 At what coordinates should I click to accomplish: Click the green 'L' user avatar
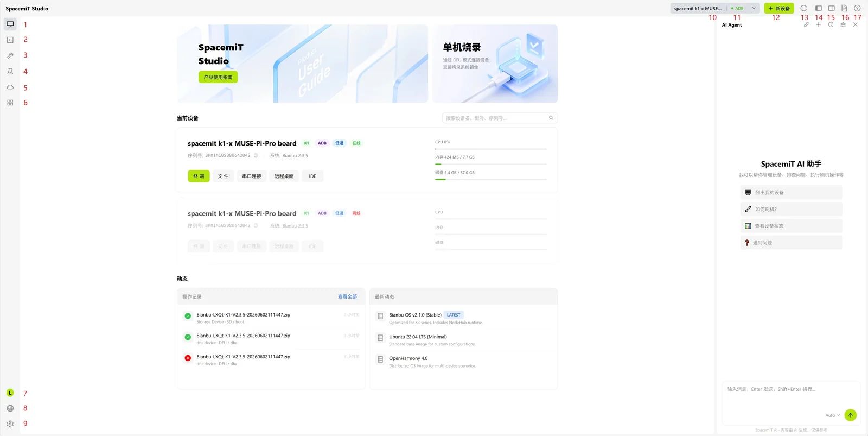point(10,393)
